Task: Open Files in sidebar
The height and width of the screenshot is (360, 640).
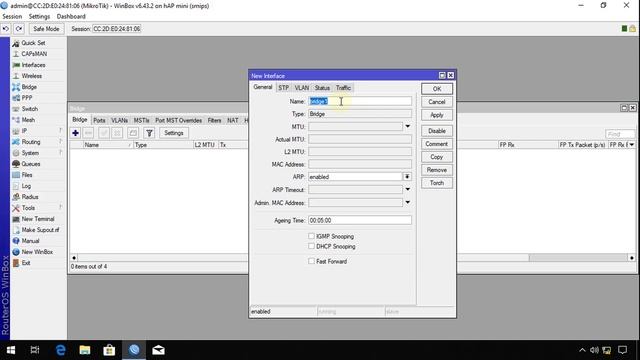Action: [27, 175]
